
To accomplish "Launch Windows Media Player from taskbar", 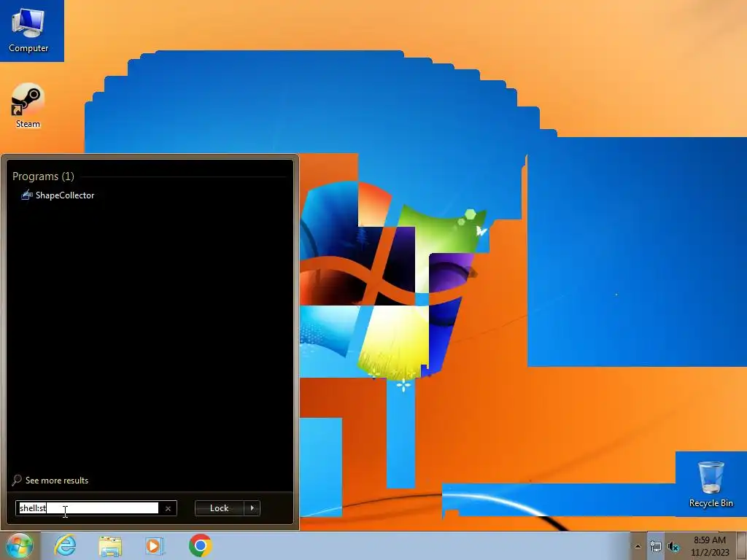I will click(155, 546).
